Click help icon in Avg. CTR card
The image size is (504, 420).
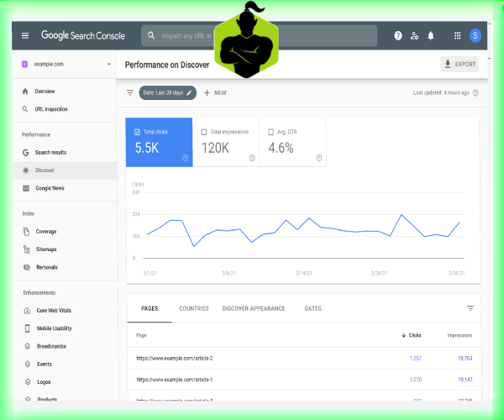coord(318,158)
